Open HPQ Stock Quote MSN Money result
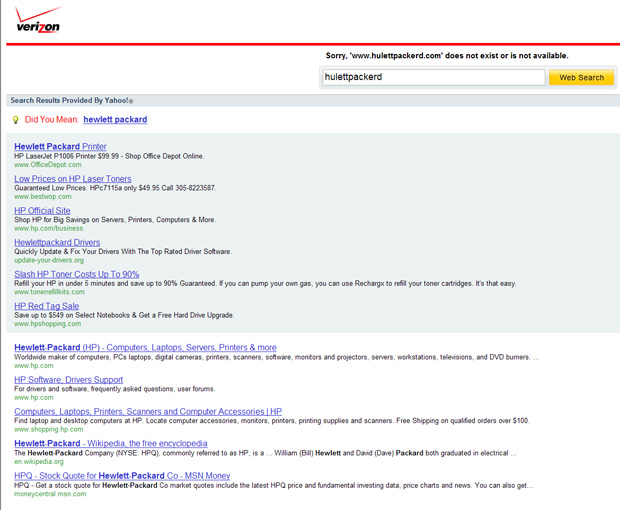 122,476
